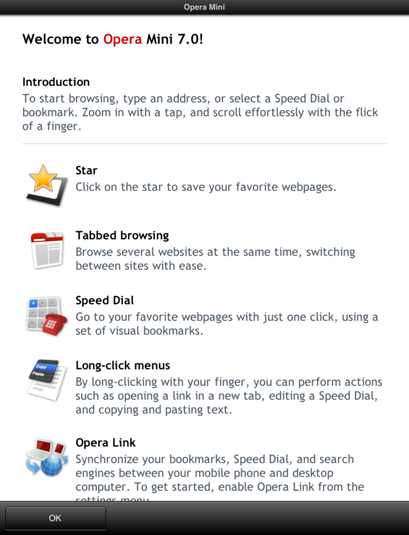Click the gold Star bookmark icon
Viewport: 409px width, 535px height.
pyautogui.click(x=47, y=185)
